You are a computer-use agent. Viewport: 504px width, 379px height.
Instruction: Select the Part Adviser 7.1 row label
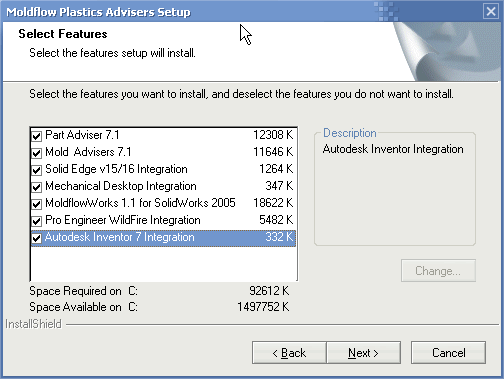pyautogui.click(x=82, y=135)
